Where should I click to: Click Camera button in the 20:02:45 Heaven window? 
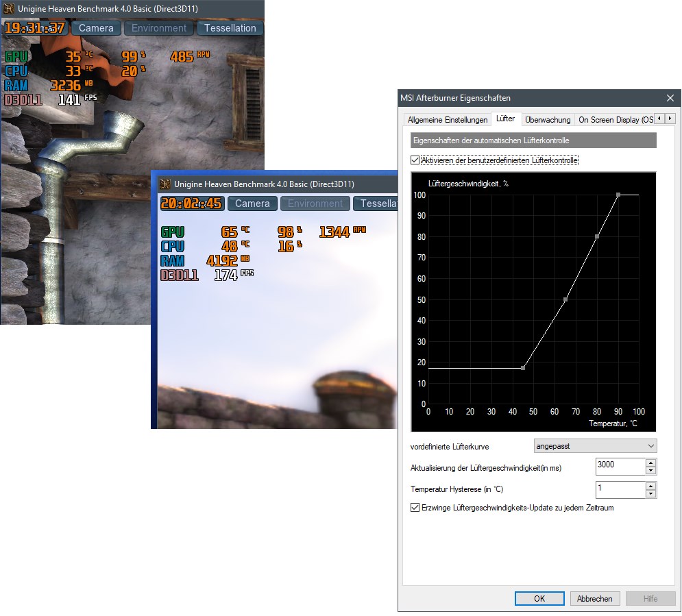click(252, 204)
